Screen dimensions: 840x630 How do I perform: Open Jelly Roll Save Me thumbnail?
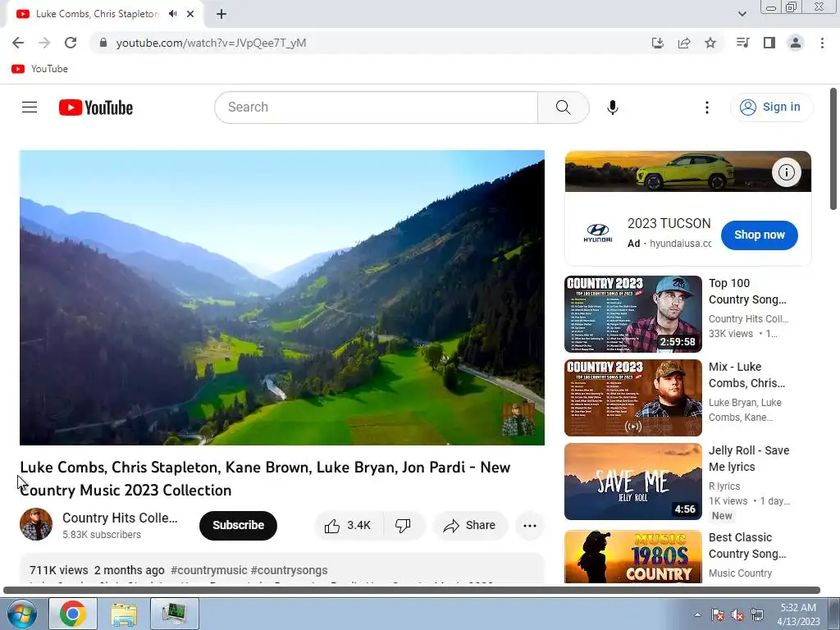pyautogui.click(x=633, y=482)
